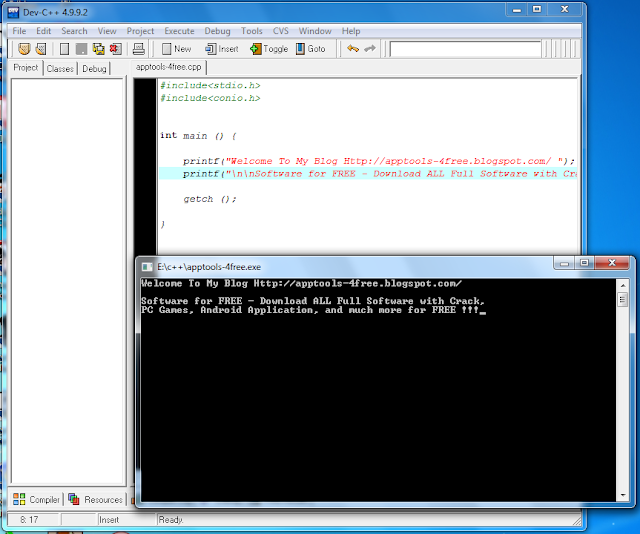Click the closing brace code line
This screenshot has width=640, height=534.
162,224
